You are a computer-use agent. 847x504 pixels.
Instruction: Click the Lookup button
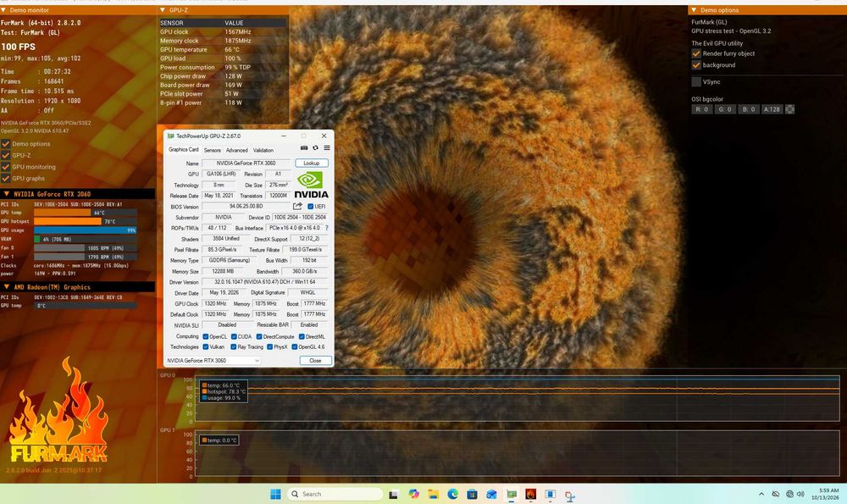coord(312,163)
